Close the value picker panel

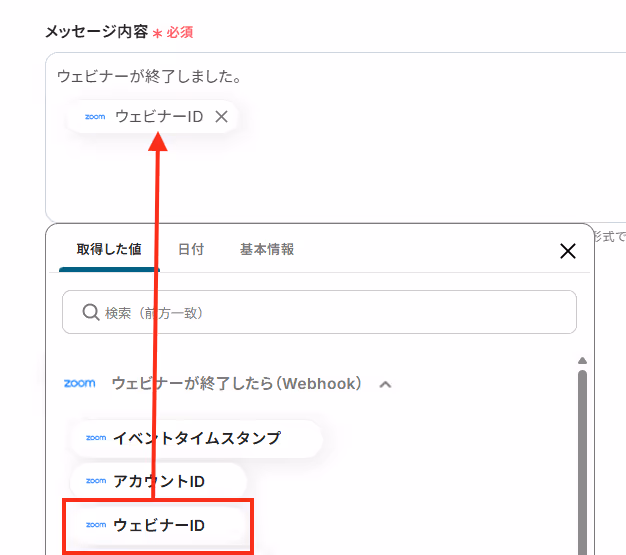(x=568, y=251)
